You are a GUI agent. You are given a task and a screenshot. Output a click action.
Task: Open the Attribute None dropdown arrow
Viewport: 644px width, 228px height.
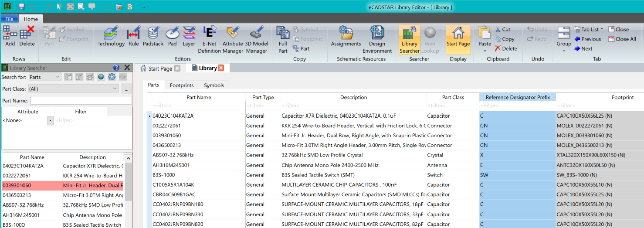click(x=51, y=120)
